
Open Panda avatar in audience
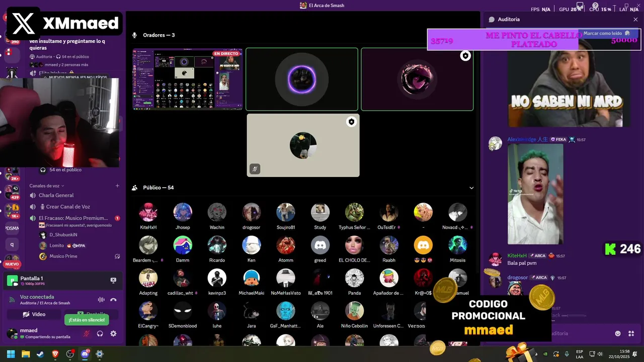(x=354, y=278)
